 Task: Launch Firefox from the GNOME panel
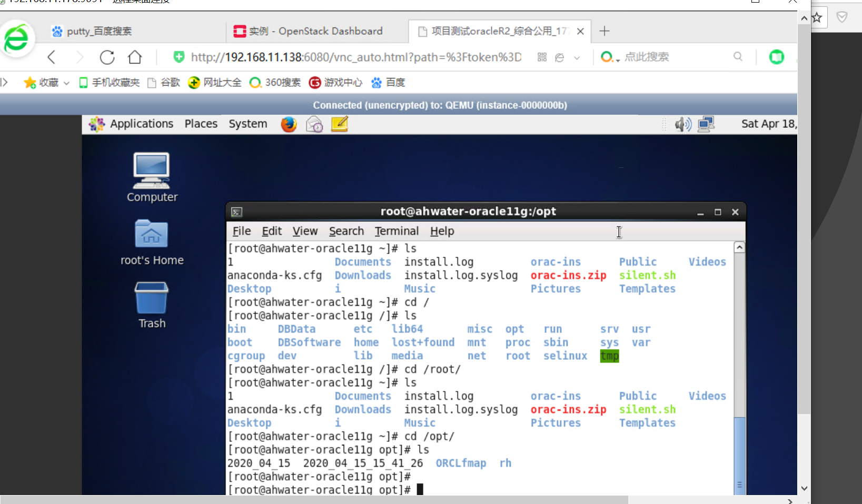point(289,124)
